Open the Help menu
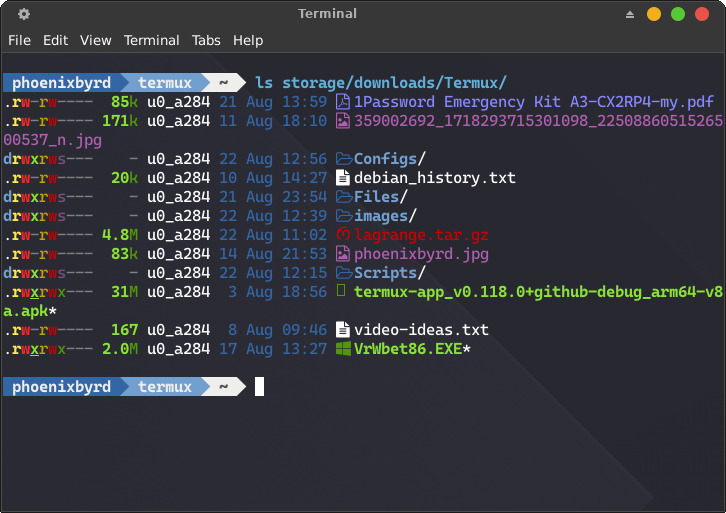Image resolution: width=726 pixels, height=513 pixels. point(248,40)
